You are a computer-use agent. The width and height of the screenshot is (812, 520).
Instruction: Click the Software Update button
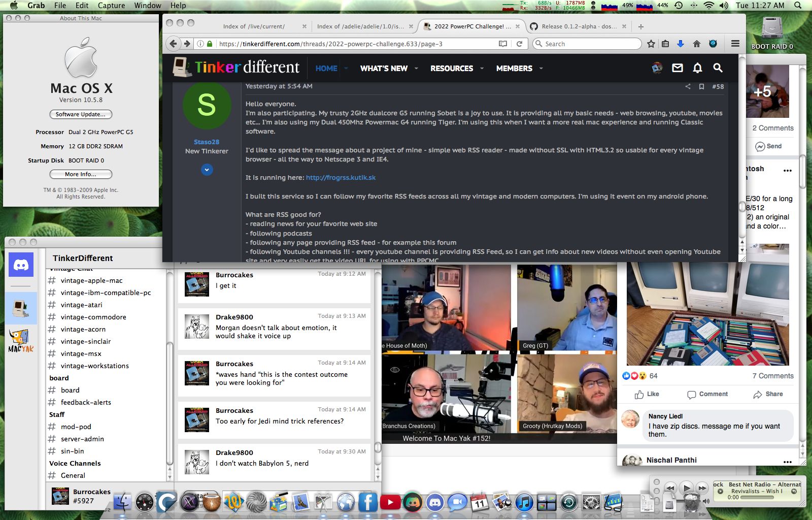pos(81,114)
